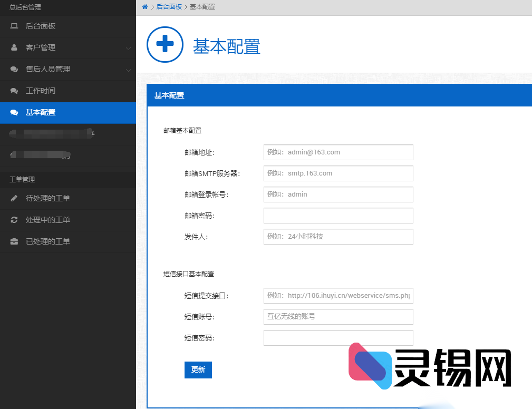Expand the 售后人员管理 submenu chevron
The height and width of the screenshot is (409, 532).
click(x=128, y=69)
